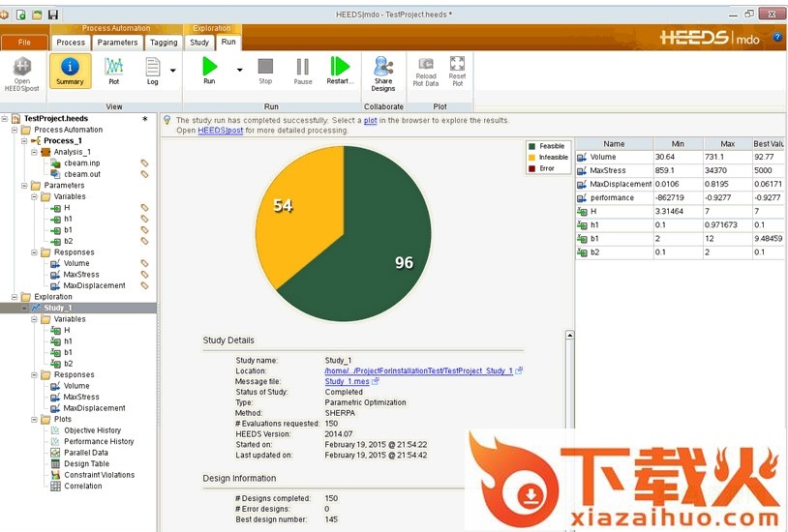
Task: Click the HEEDS|post hyperlink in message
Action: coord(220,130)
